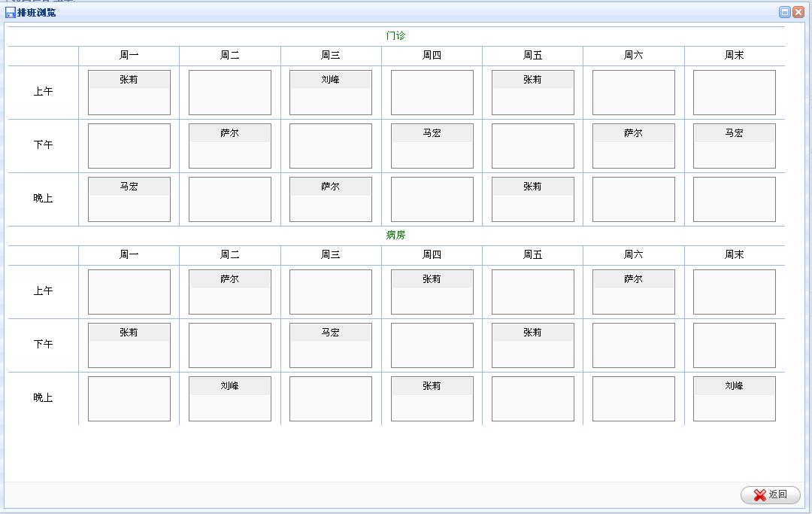Image resolution: width=812 pixels, height=514 pixels.
Task: Select 刘峰 in 病房 周末 晚上
Action: (x=735, y=385)
